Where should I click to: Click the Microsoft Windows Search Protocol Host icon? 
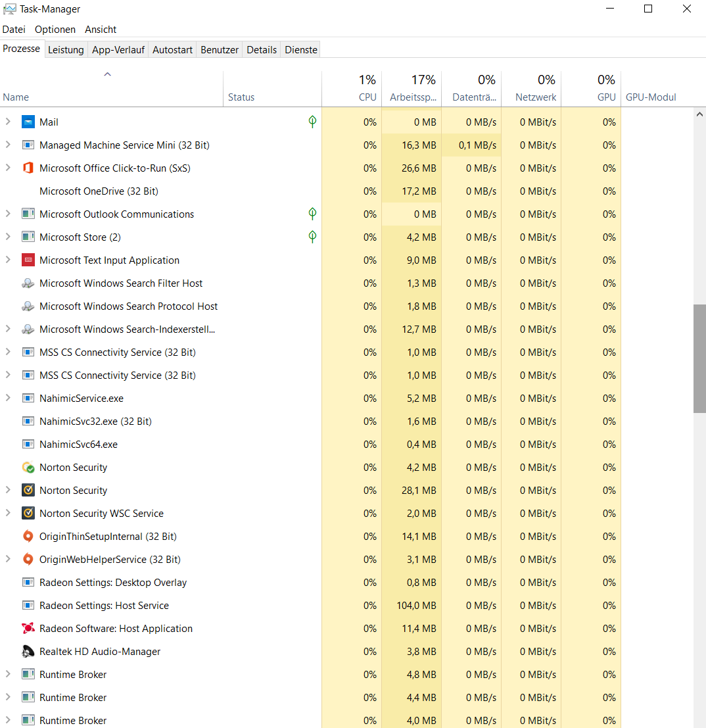(28, 306)
